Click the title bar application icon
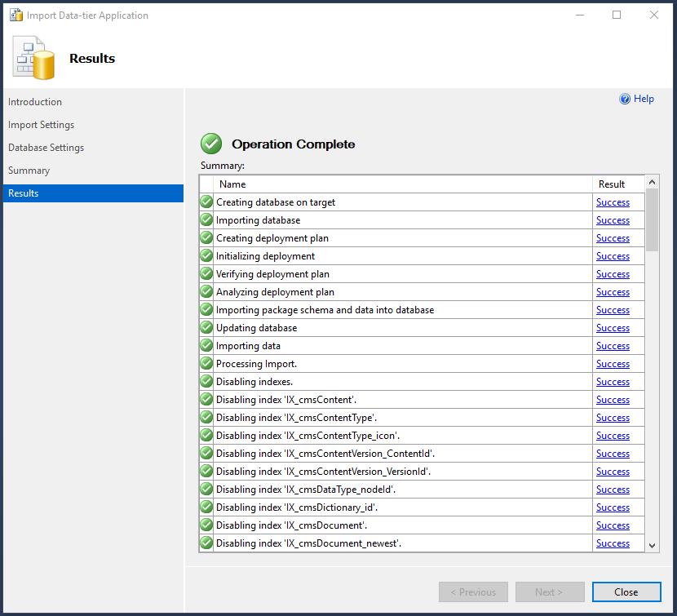Screen dimensions: 677x616 tap(14, 15)
